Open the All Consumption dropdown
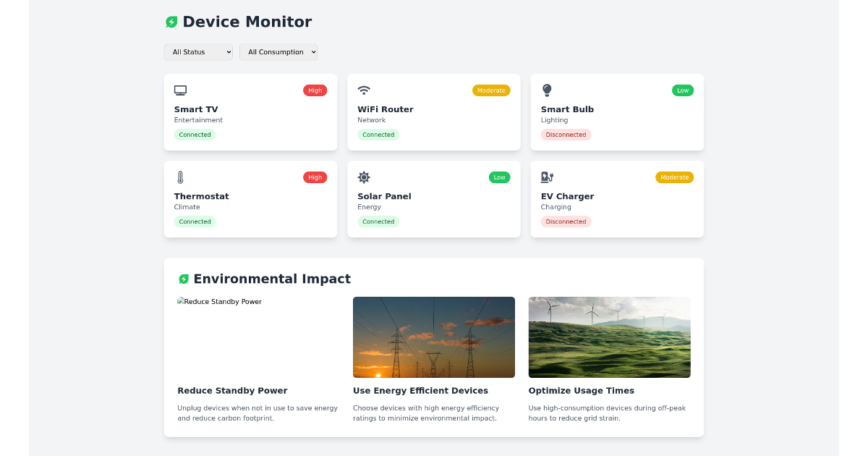Image resolution: width=868 pixels, height=456 pixels. click(278, 51)
